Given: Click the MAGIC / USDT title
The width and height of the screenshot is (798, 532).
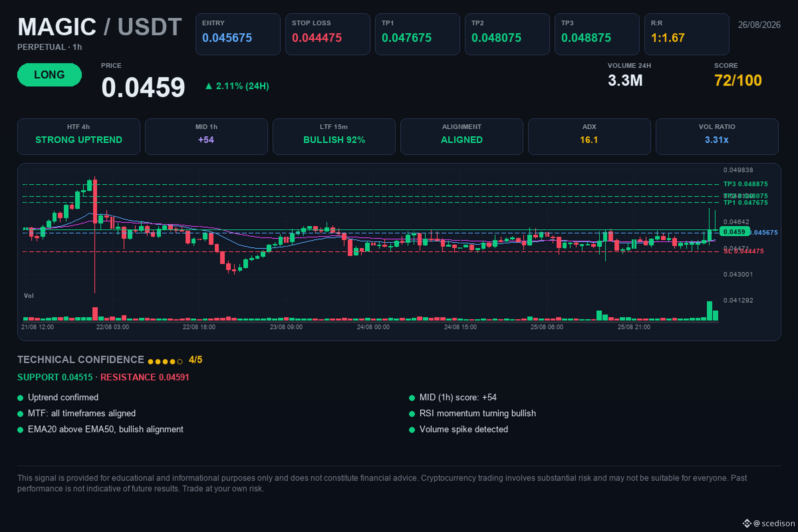Looking at the screenshot, I should pyautogui.click(x=100, y=27).
